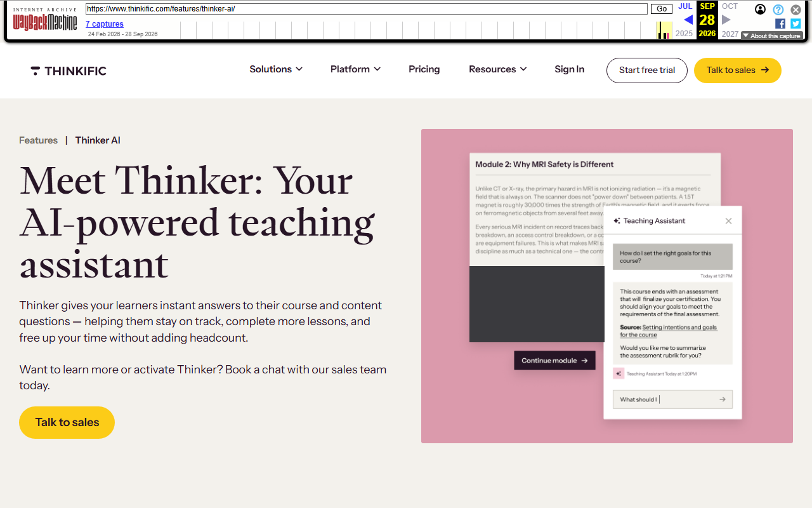Click the Module 2: Why MRI Safety heading
The image size is (812, 508).
(544, 164)
